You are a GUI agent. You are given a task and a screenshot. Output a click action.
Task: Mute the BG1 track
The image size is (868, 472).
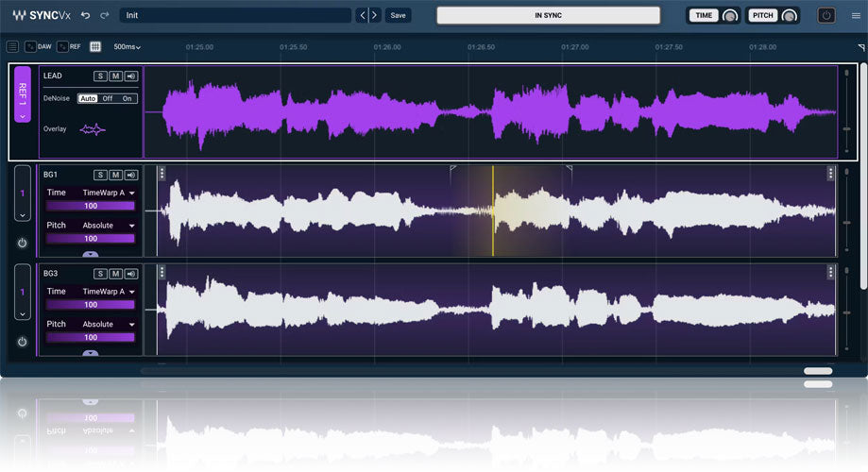115,175
